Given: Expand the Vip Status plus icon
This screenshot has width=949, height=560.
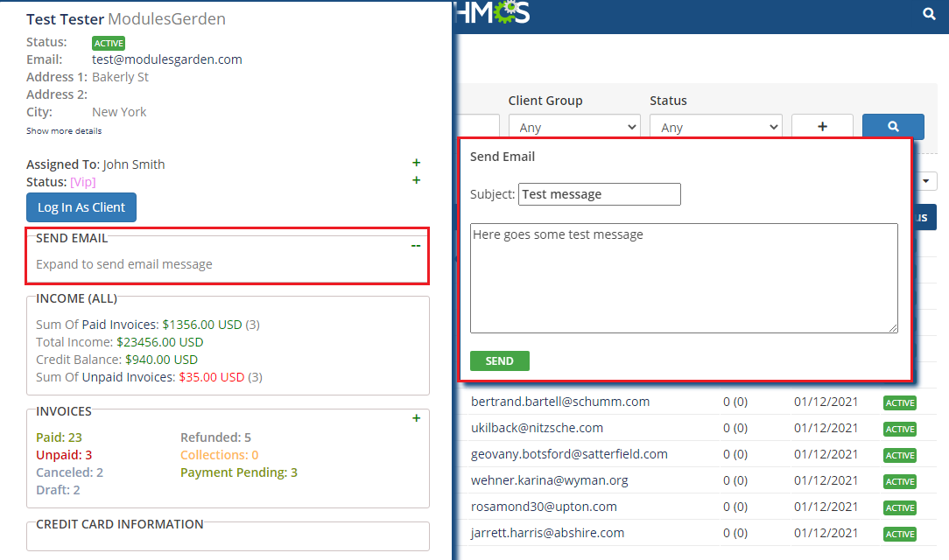Looking at the screenshot, I should click(417, 180).
